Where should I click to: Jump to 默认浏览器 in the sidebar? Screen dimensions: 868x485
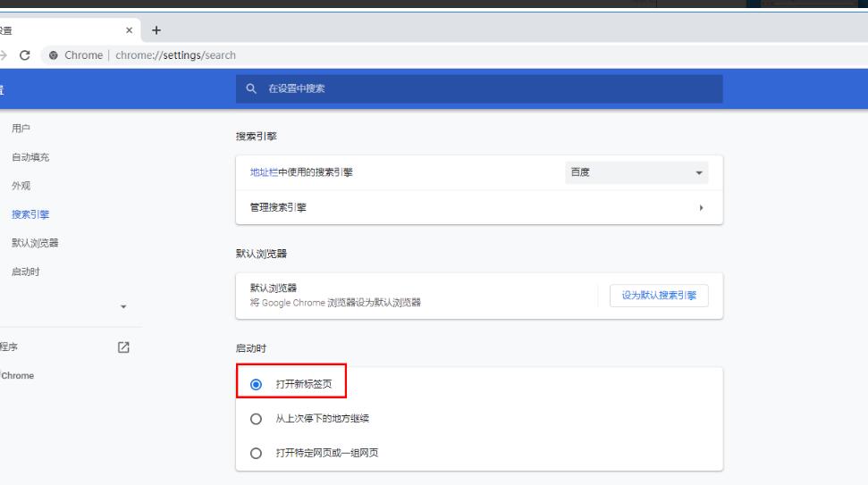(35, 243)
